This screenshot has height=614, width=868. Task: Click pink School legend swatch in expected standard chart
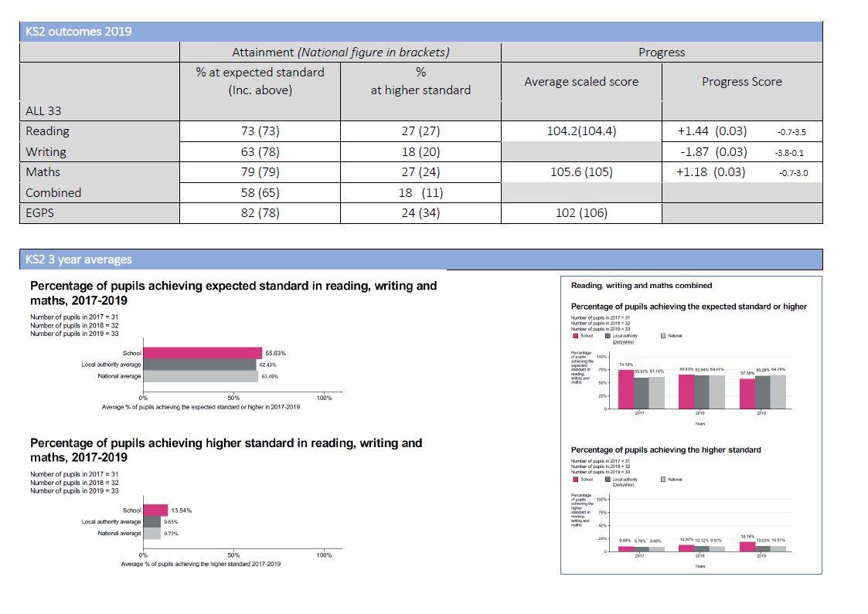coord(575,336)
